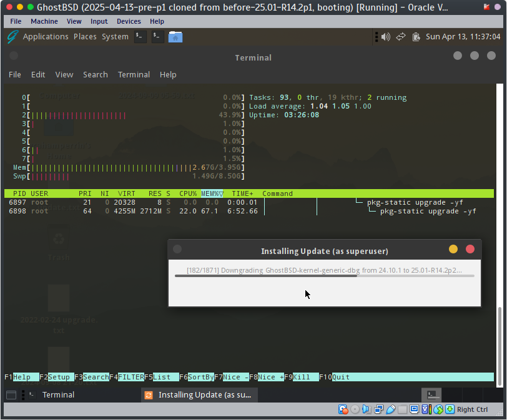Image resolution: width=507 pixels, height=420 pixels.
Task: Click F6 SortBy in htop footer
Action: (x=197, y=377)
